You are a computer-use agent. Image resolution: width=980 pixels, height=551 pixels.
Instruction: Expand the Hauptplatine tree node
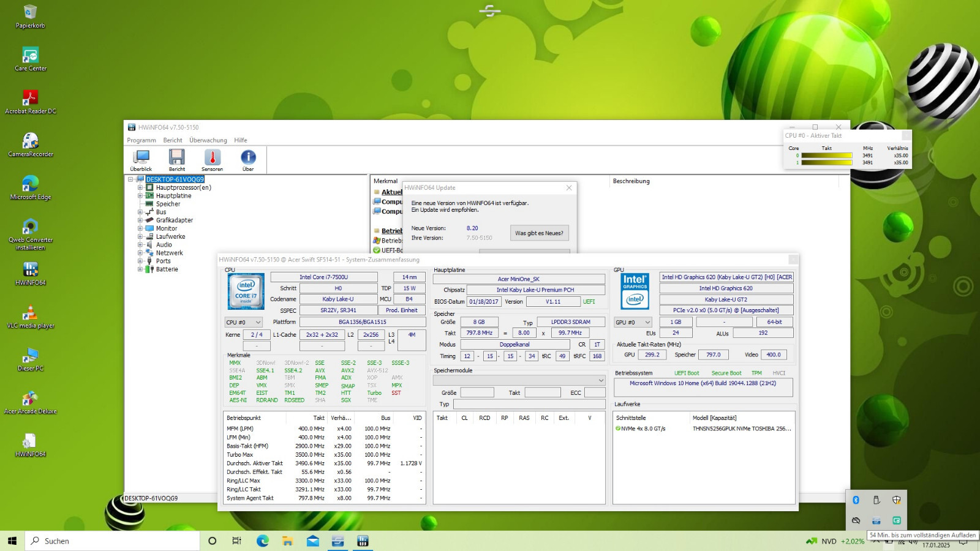click(x=140, y=196)
